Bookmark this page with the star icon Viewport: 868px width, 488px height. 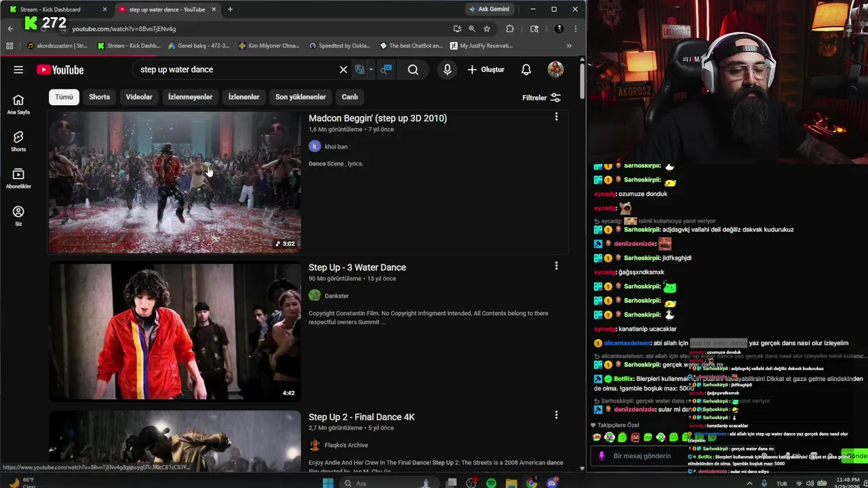click(486, 28)
